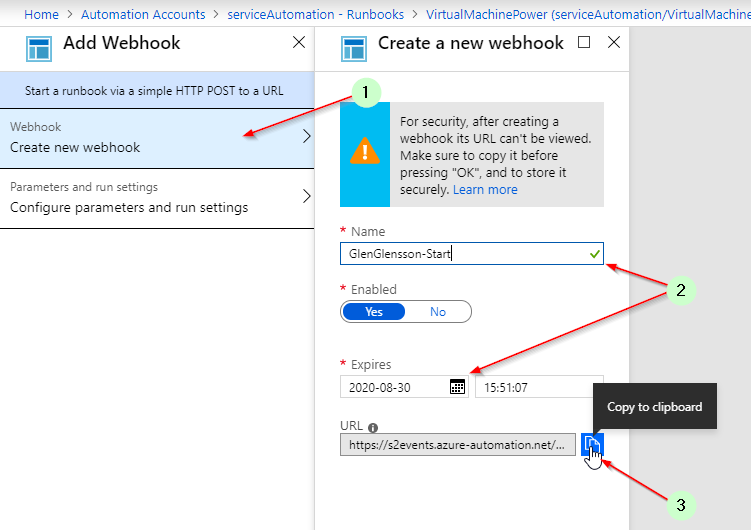Click the 'Start a runbook via a simple HTTP POST' text

pos(154,91)
